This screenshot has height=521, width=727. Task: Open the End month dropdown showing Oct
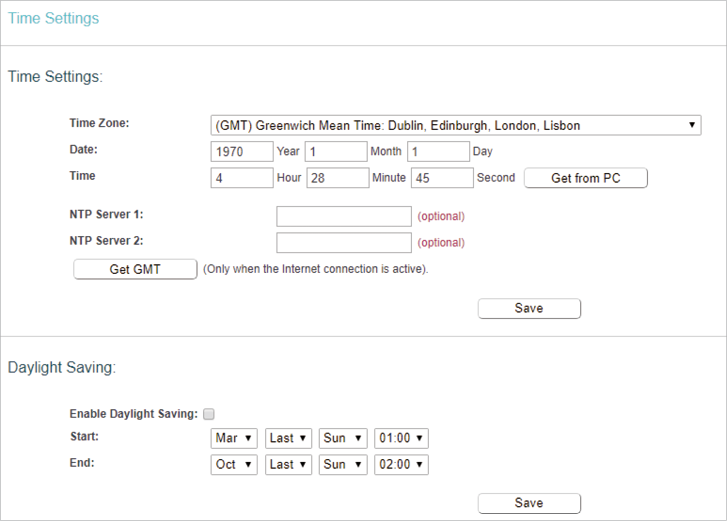pyautogui.click(x=234, y=464)
